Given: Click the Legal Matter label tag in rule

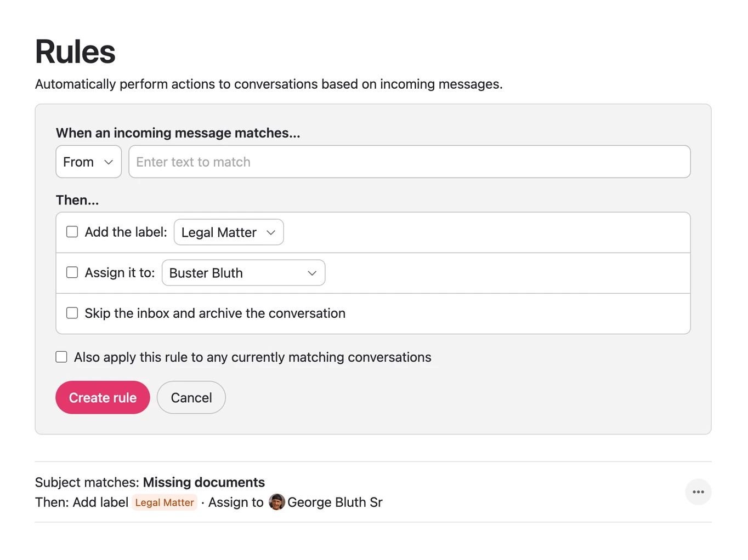Looking at the screenshot, I should (x=165, y=502).
